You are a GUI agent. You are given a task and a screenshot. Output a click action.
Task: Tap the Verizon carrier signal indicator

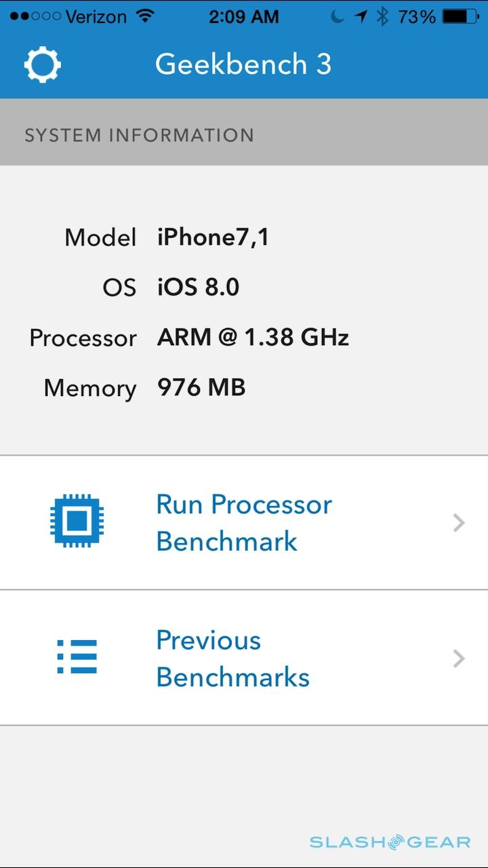pyautogui.click(x=68, y=17)
